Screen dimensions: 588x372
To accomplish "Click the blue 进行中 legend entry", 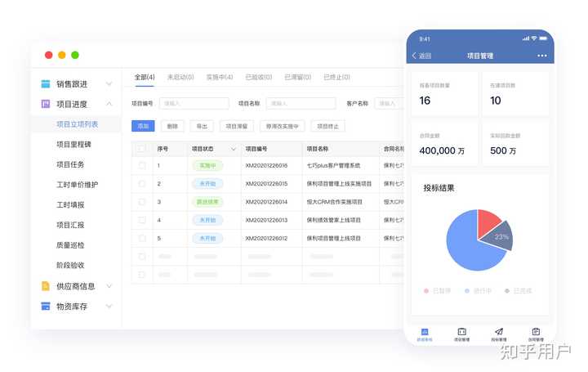I will (x=478, y=290).
